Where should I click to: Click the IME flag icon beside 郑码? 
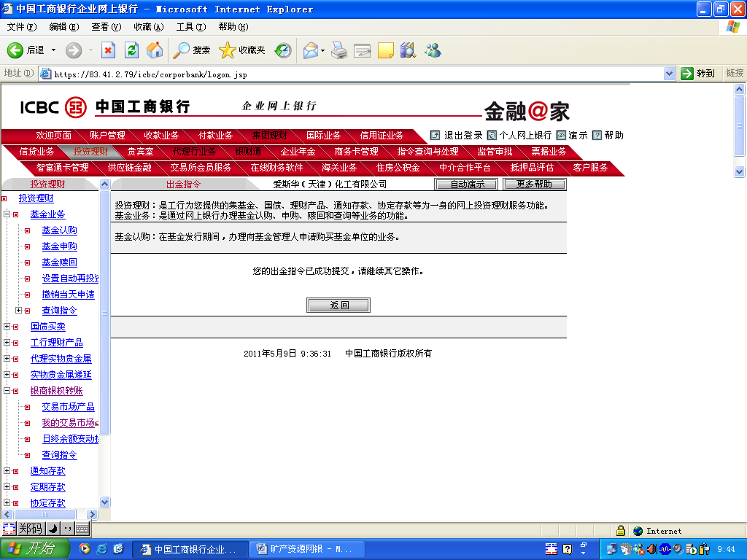(9, 528)
